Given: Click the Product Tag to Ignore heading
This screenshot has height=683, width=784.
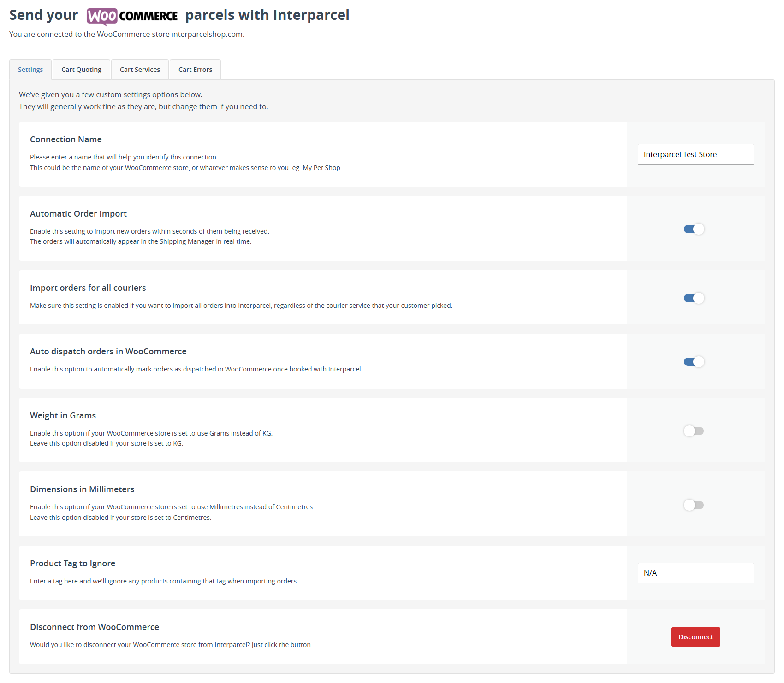Looking at the screenshot, I should (x=73, y=564).
